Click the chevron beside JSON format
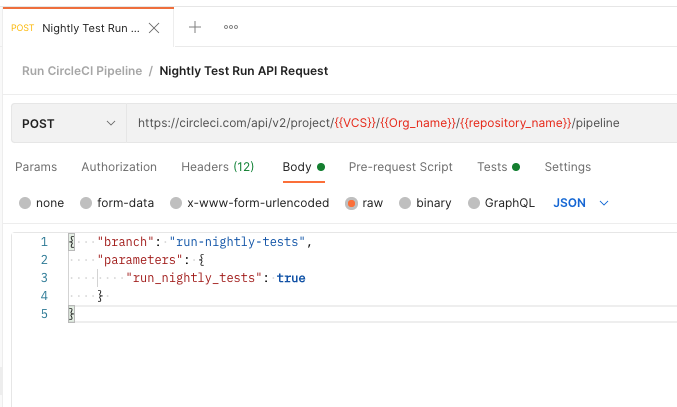The image size is (677, 407). (x=604, y=203)
